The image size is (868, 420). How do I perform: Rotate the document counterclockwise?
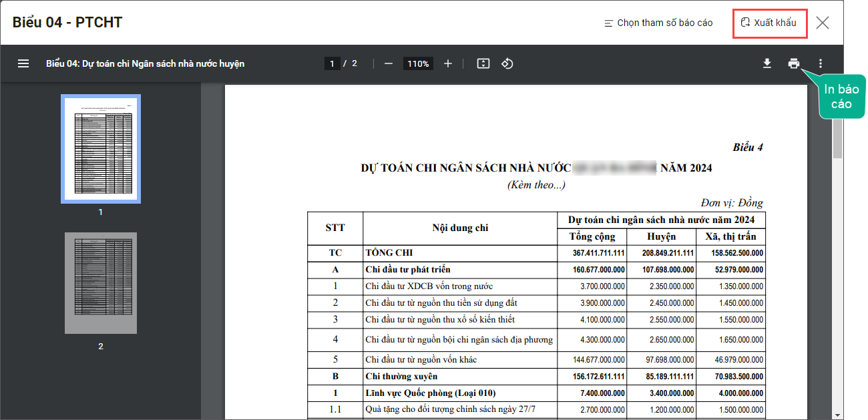[x=507, y=63]
